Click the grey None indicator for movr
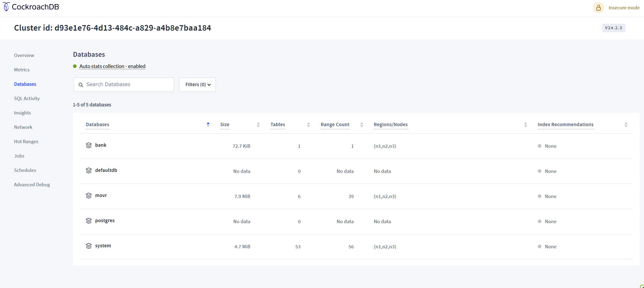The width and height of the screenshot is (644, 288). (x=539, y=196)
